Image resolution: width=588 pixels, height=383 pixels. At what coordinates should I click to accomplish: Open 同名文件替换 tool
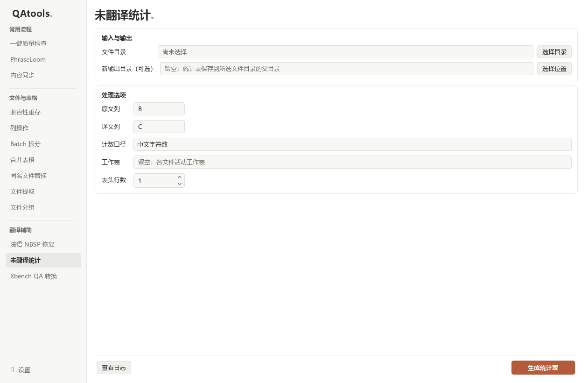43,176
